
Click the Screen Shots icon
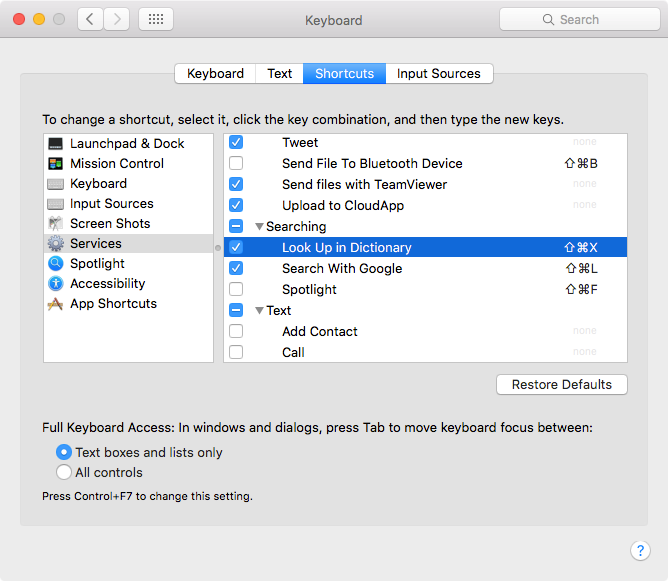(x=55, y=224)
